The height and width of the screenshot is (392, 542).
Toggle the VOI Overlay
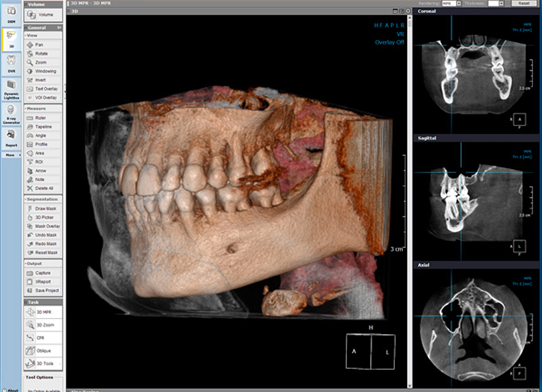click(43, 97)
